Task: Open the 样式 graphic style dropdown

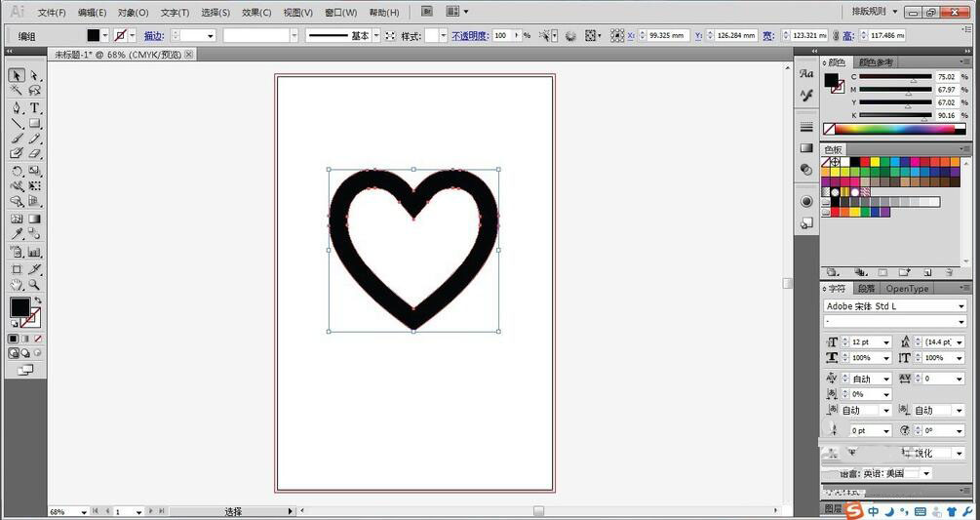Action: [443, 36]
